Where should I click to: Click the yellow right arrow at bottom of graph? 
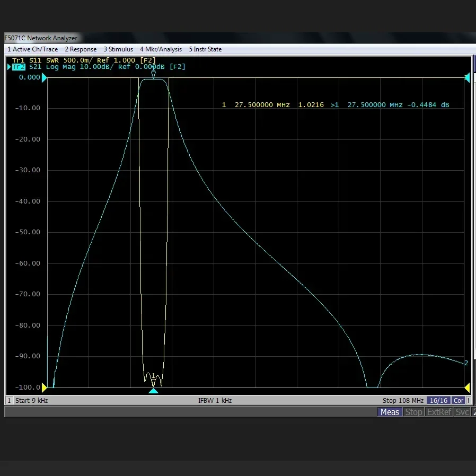click(467, 387)
